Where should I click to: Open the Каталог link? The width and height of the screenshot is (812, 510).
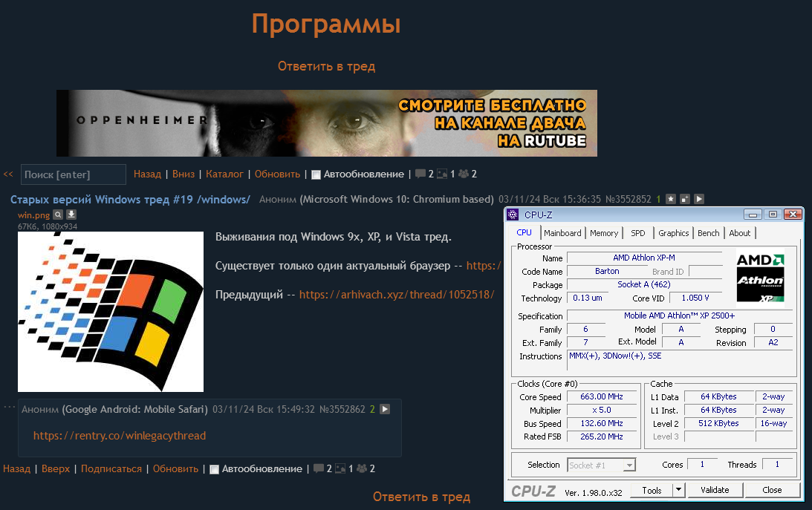224,174
